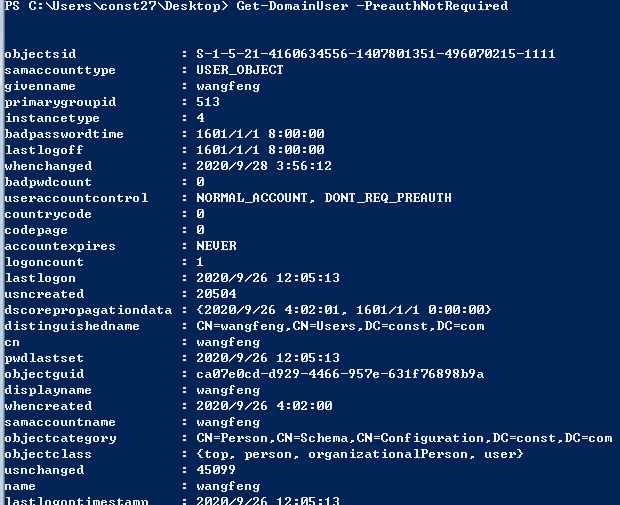Image resolution: width=620 pixels, height=505 pixels.
Task: Select the DONT_REQ_PREAUTH flag text
Action: click(x=388, y=198)
